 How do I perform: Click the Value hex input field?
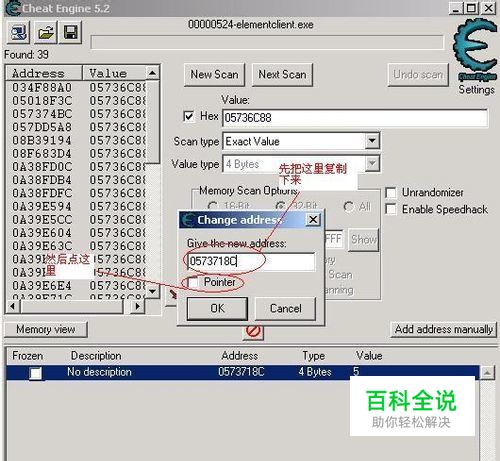pos(355,118)
